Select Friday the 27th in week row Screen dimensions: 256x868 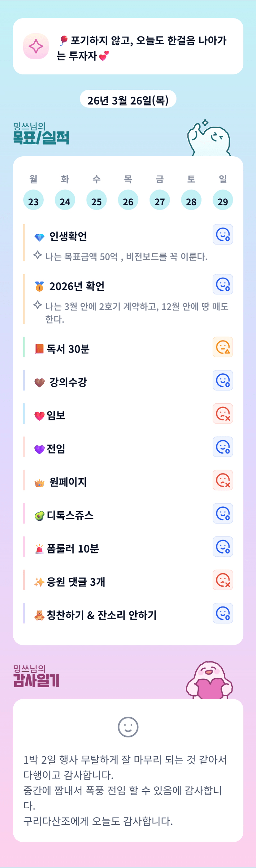coord(160,200)
